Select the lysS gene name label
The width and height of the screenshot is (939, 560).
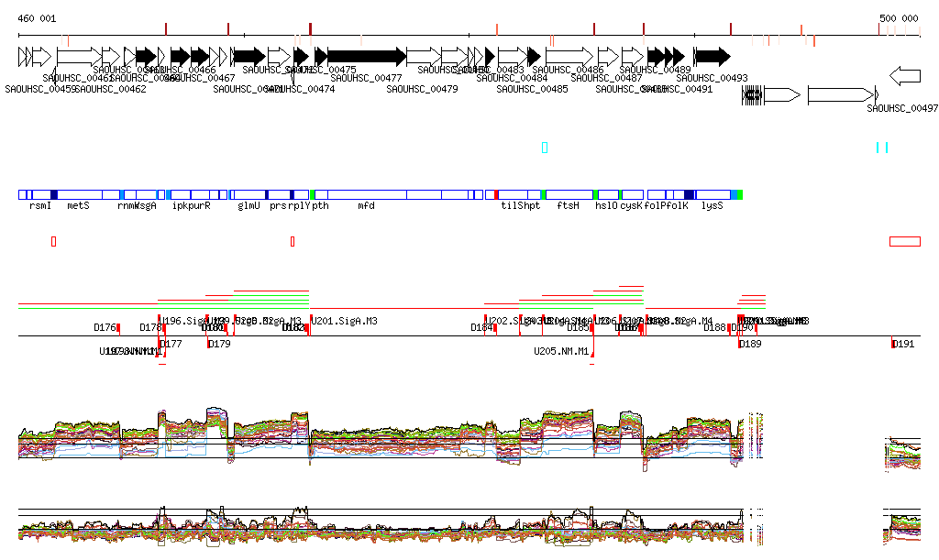tap(712, 206)
